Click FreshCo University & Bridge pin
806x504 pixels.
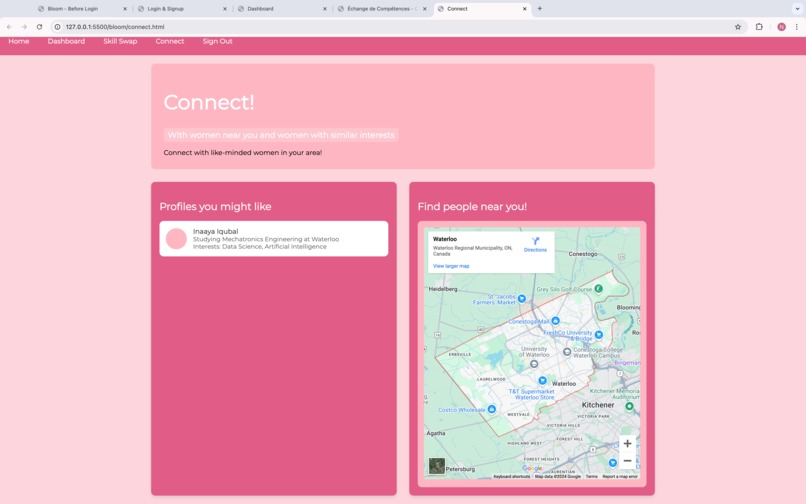click(598, 335)
